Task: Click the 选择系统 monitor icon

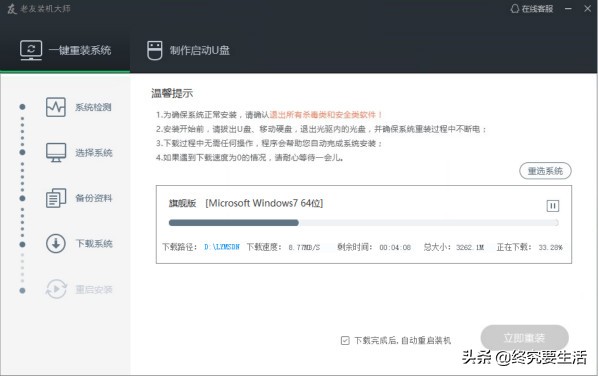Action: point(56,153)
